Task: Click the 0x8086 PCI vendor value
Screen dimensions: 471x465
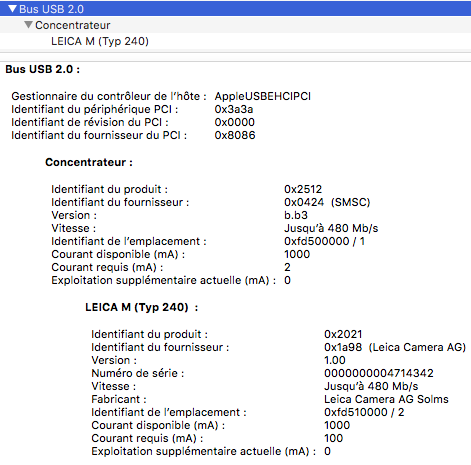Action: (235, 135)
